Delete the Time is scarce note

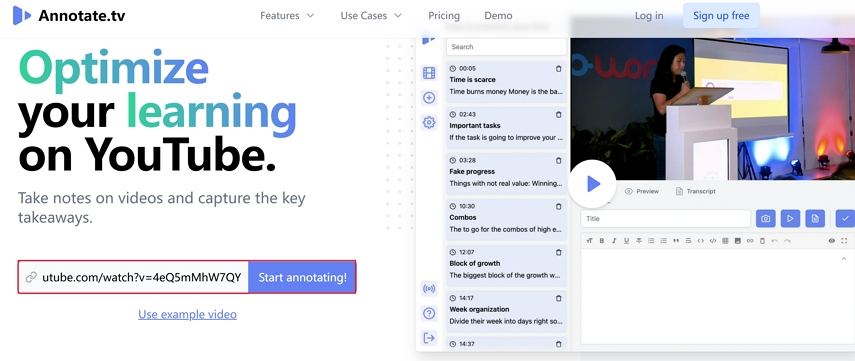point(558,69)
